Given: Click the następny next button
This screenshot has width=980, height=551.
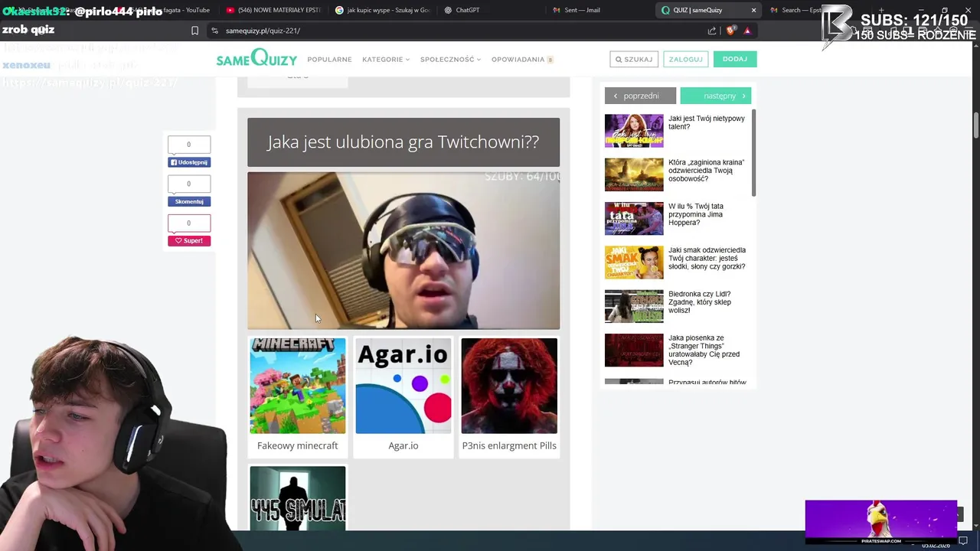Looking at the screenshot, I should (715, 96).
